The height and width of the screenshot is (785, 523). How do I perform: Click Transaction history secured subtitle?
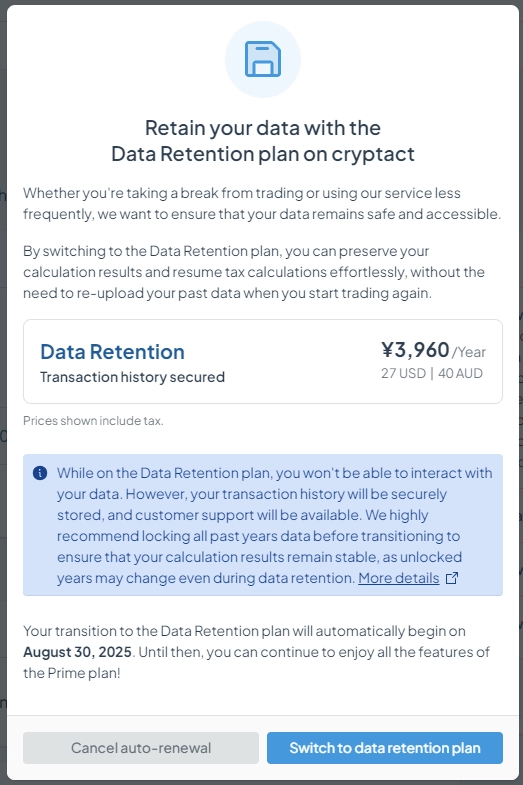point(132,377)
